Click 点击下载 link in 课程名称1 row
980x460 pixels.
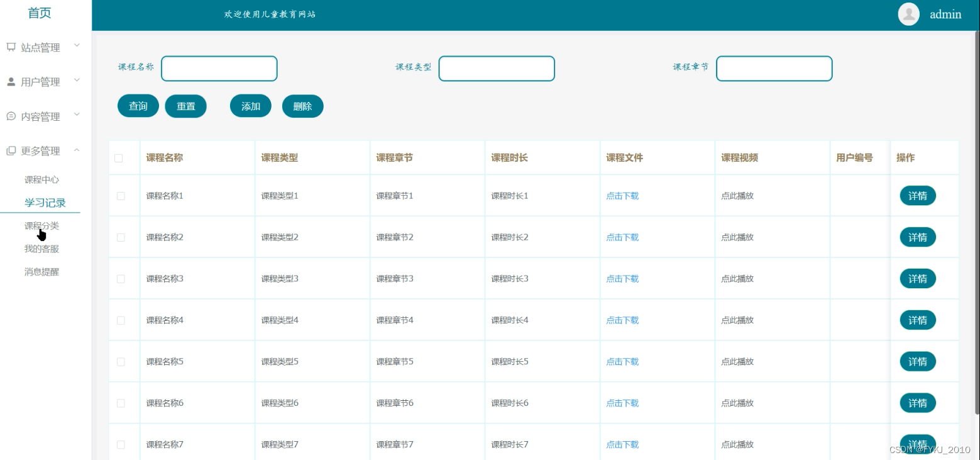coord(622,196)
